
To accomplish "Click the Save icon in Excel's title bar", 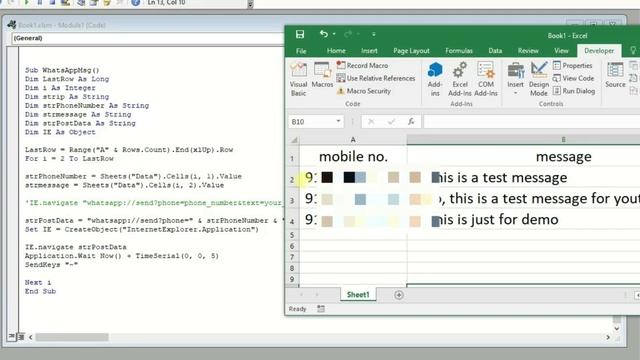I will coord(300,34).
